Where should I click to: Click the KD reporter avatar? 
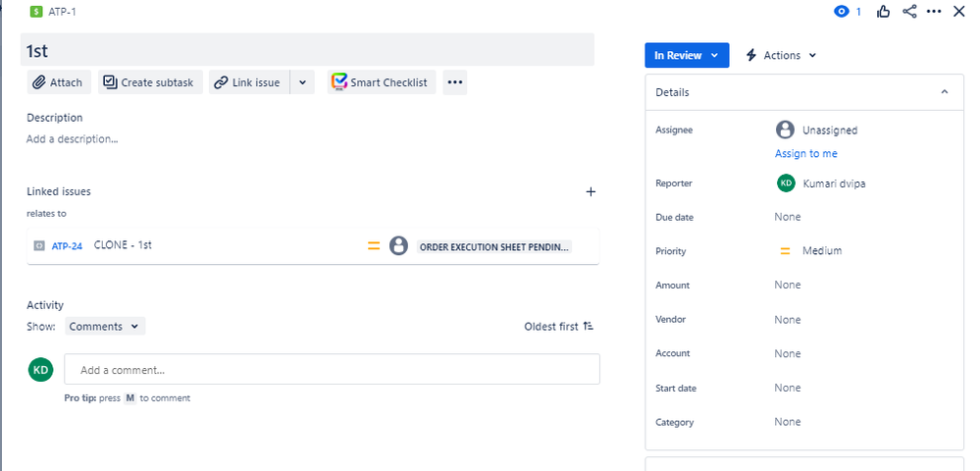(786, 183)
